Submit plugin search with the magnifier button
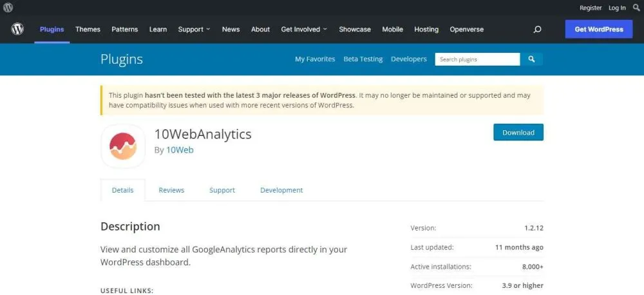The image size is (644, 295). (532, 59)
